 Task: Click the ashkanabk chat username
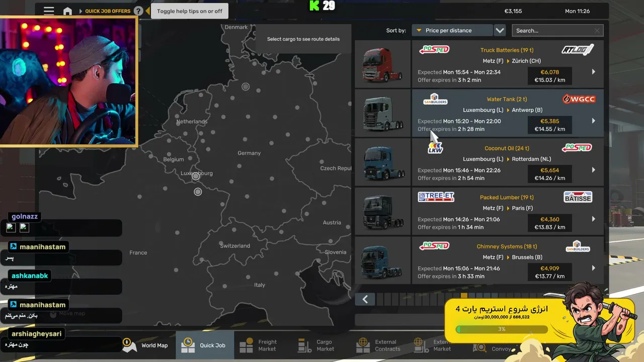(x=30, y=276)
